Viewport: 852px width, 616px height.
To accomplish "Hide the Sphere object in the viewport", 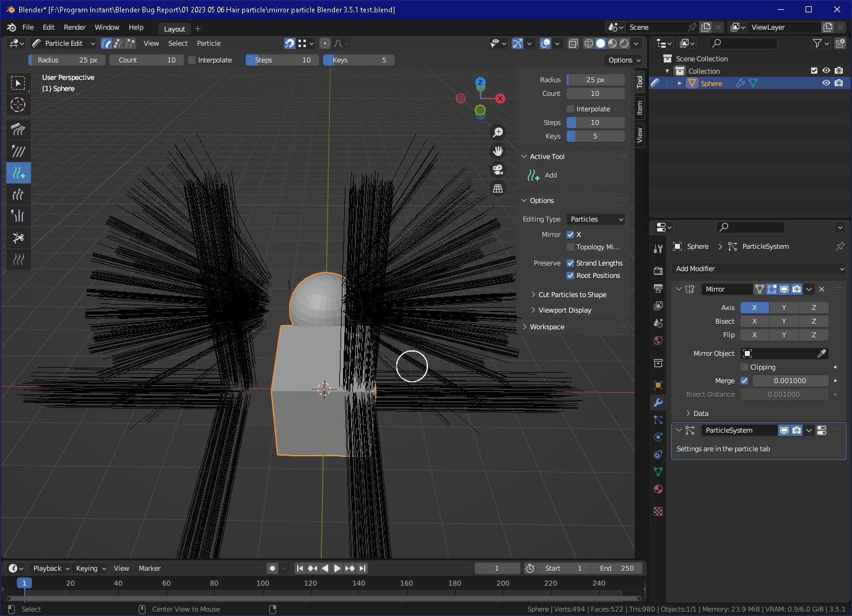I will tap(826, 82).
